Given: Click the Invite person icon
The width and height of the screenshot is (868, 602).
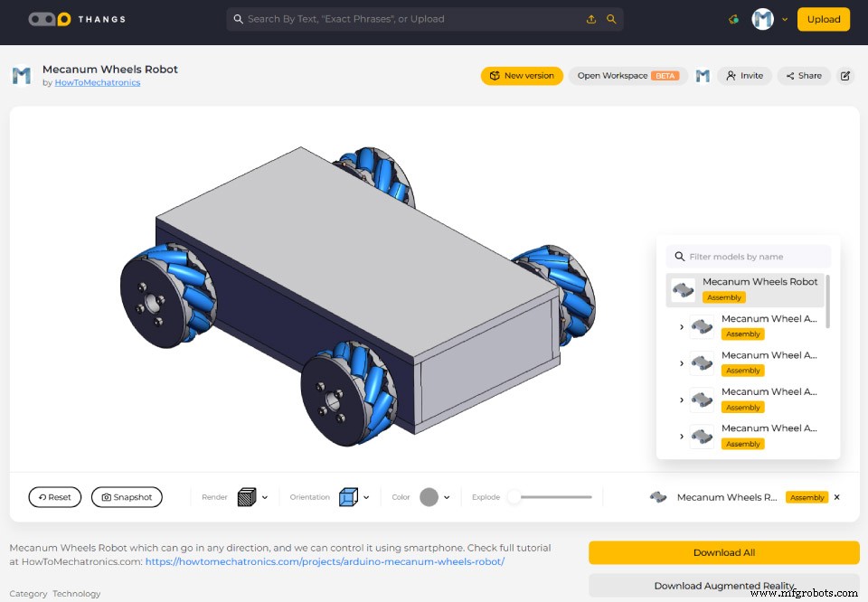Looking at the screenshot, I should (x=730, y=76).
